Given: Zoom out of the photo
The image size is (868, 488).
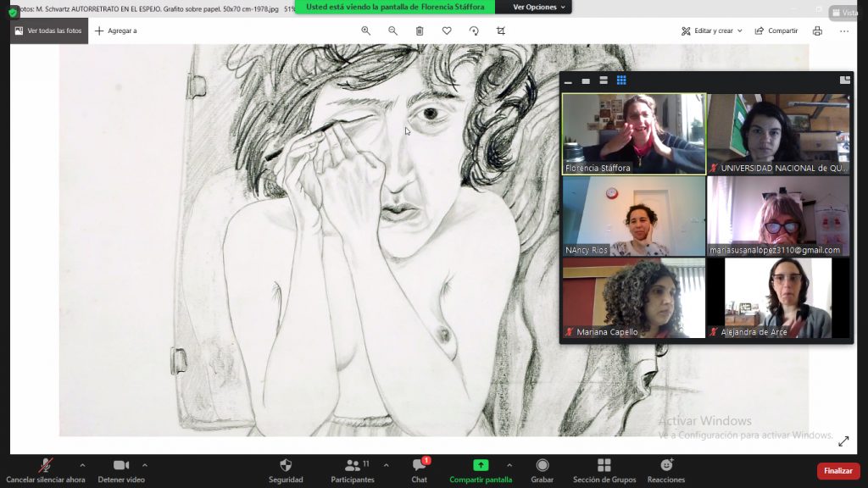Looking at the screenshot, I should [392, 30].
